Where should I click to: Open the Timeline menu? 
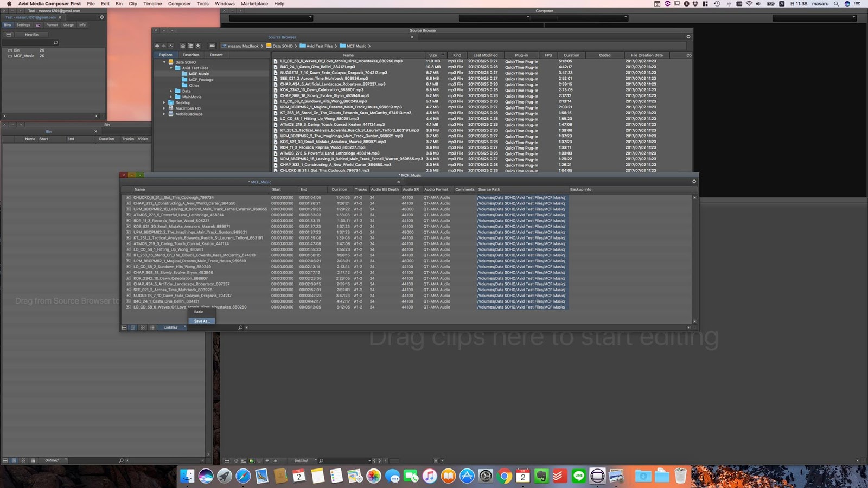click(x=152, y=4)
